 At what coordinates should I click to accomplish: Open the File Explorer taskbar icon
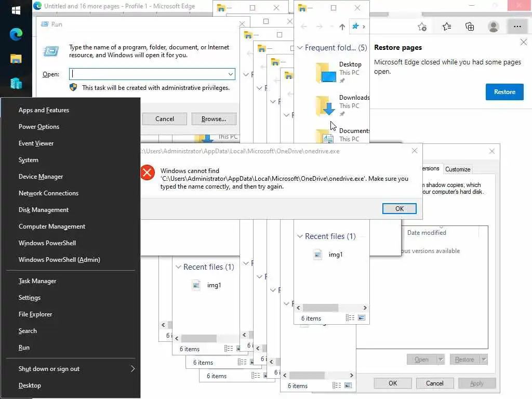click(16, 59)
